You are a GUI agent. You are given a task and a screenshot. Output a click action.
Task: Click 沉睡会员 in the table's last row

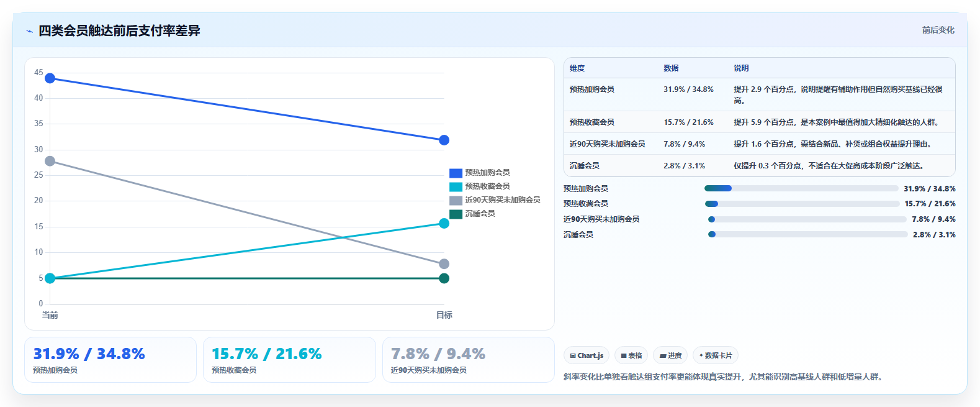pos(585,166)
